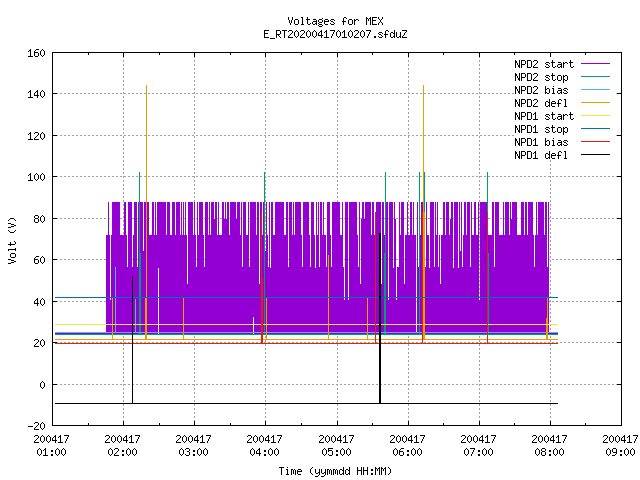The width and height of the screenshot is (640, 480).
Task: Click the dark blue NPD1 stop legend line
Action: 595,129
